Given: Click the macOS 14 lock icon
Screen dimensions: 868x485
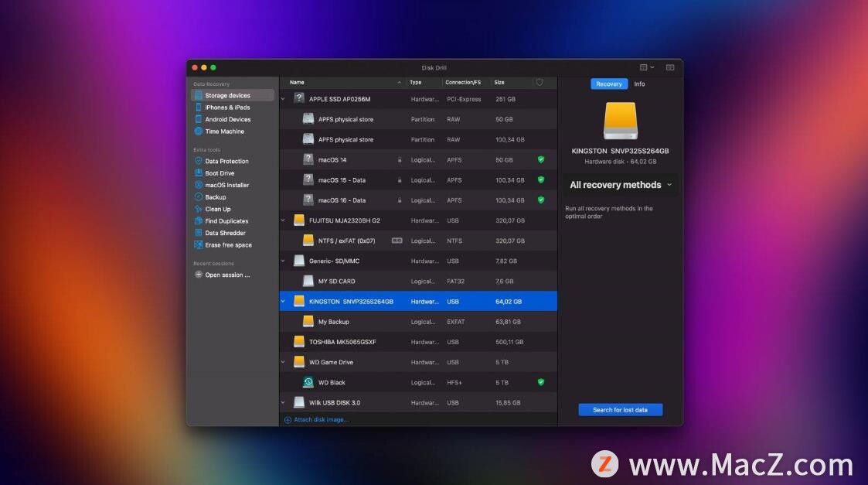Looking at the screenshot, I should tap(399, 159).
